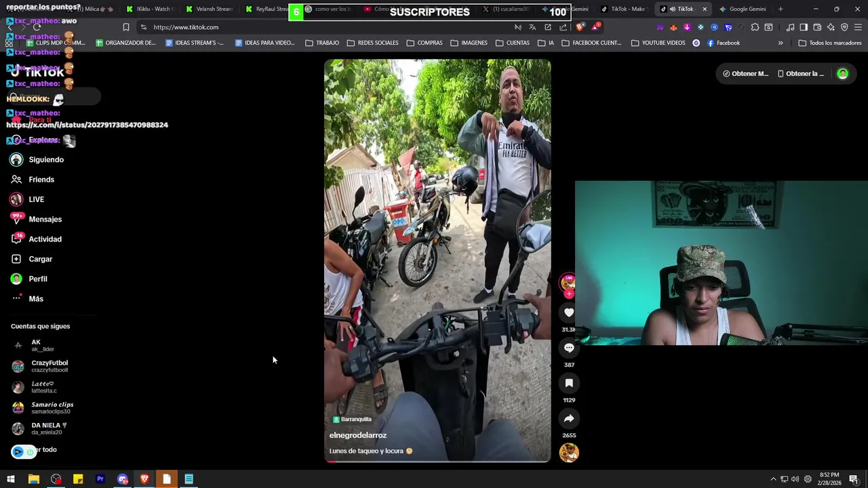Open Adobe Premiere Pro from the taskbar
This screenshot has height=488, width=868.
tap(100, 479)
